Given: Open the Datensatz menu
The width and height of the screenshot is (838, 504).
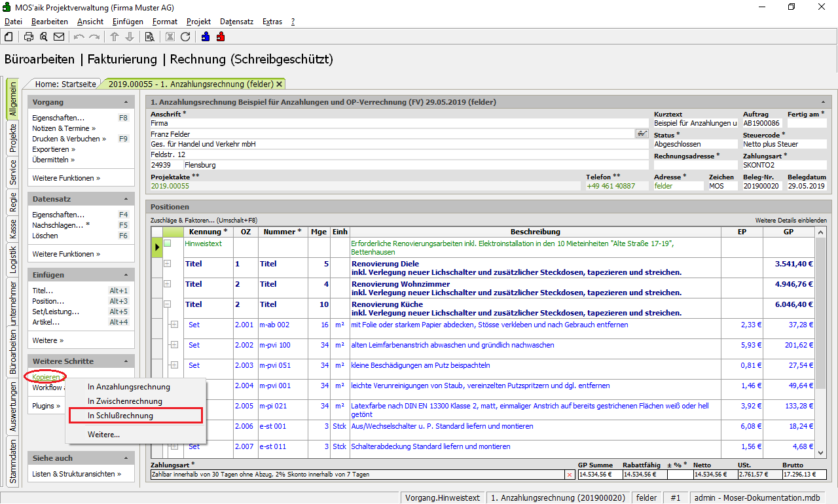Looking at the screenshot, I should (236, 22).
